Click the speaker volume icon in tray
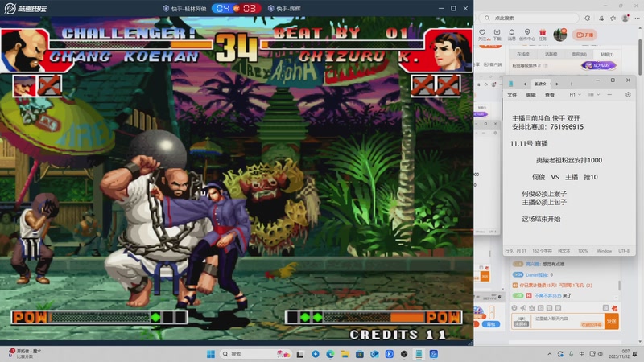 click(601, 354)
